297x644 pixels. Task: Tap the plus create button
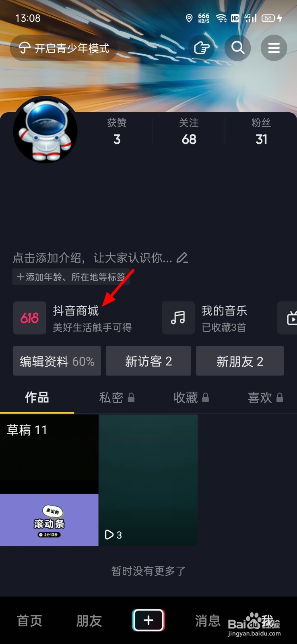coord(148,620)
